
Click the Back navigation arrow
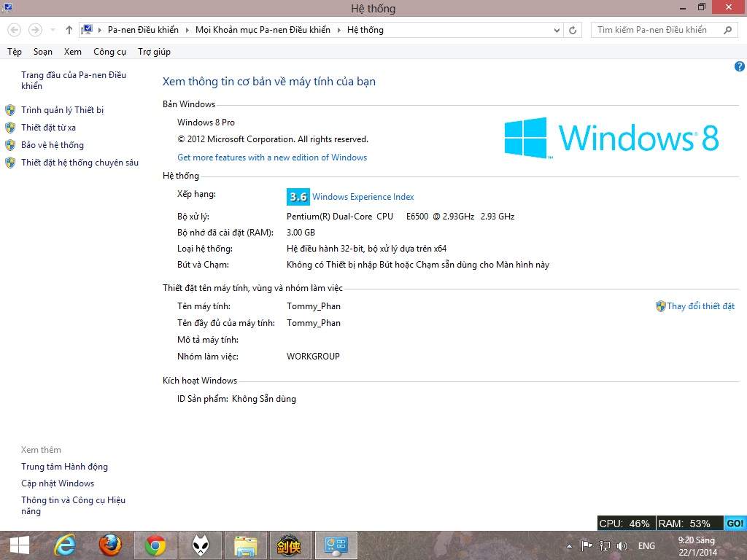click(15, 30)
